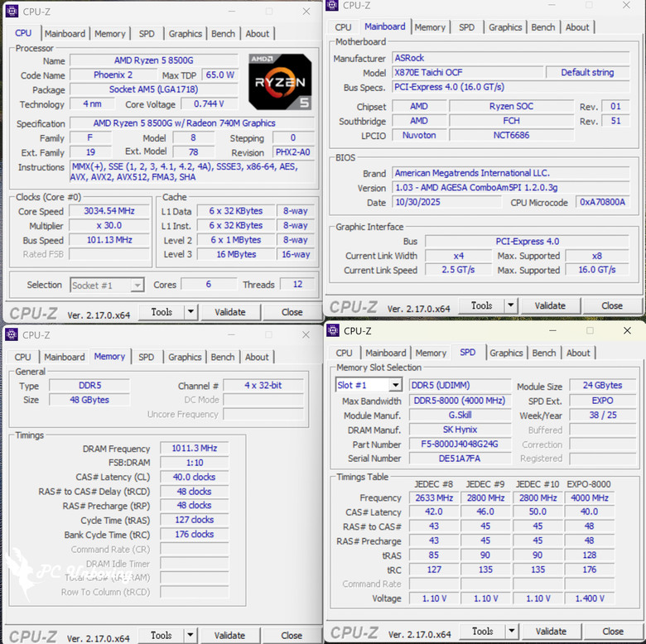Click Validate button in the Mainboard window

click(550, 305)
